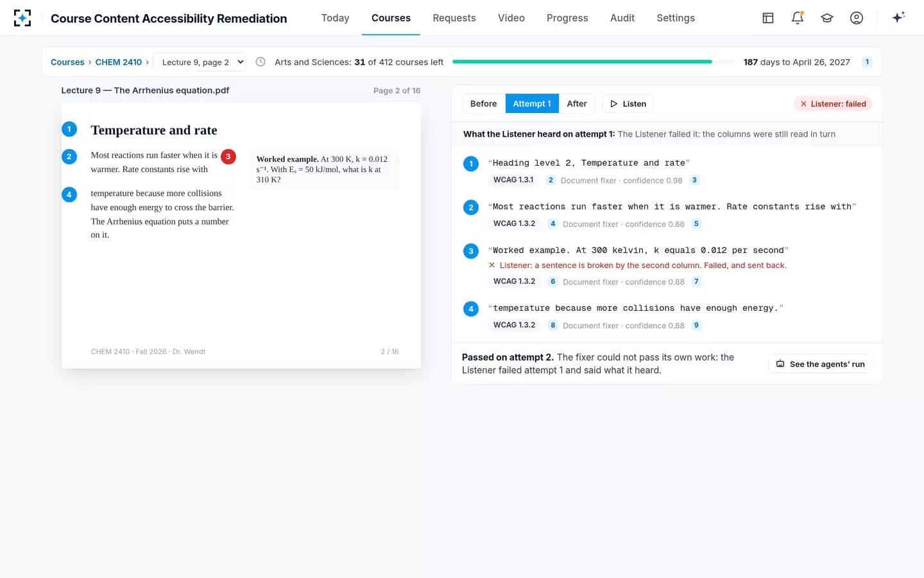Click the Listener: failed status badge
The width and height of the screenshot is (924, 578).
point(833,103)
